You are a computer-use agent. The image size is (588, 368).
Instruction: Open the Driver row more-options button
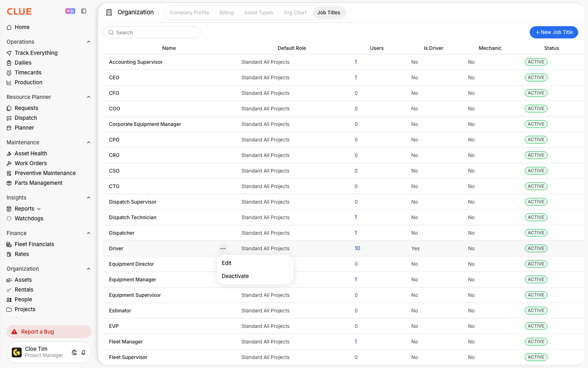[x=223, y=248]
